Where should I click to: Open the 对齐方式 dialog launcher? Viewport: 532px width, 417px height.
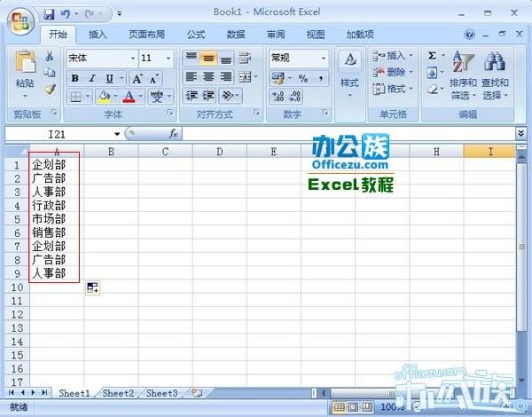click(x=257, y=112)
